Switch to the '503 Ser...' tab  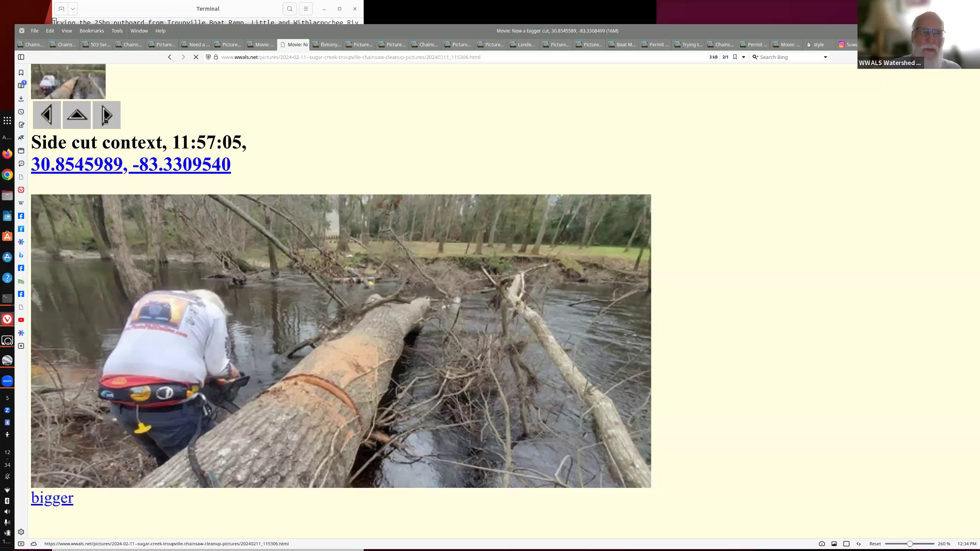pos(96,44)
